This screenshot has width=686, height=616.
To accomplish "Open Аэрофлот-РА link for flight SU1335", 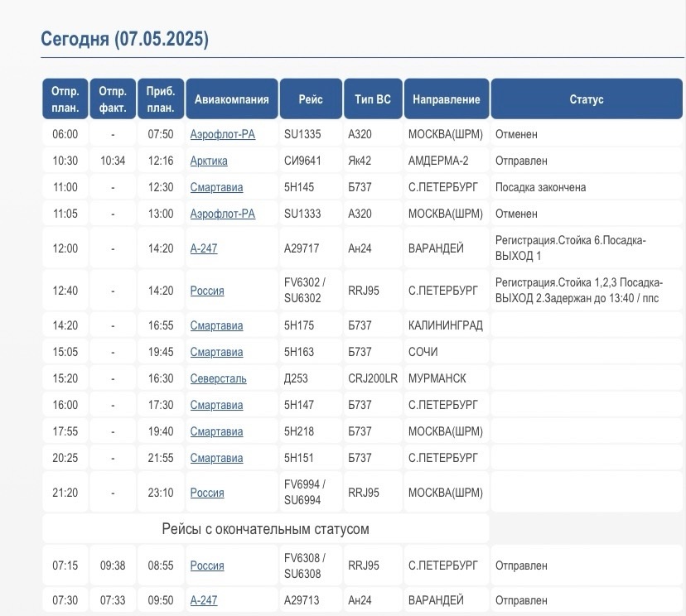I will (x=222, y=134).
